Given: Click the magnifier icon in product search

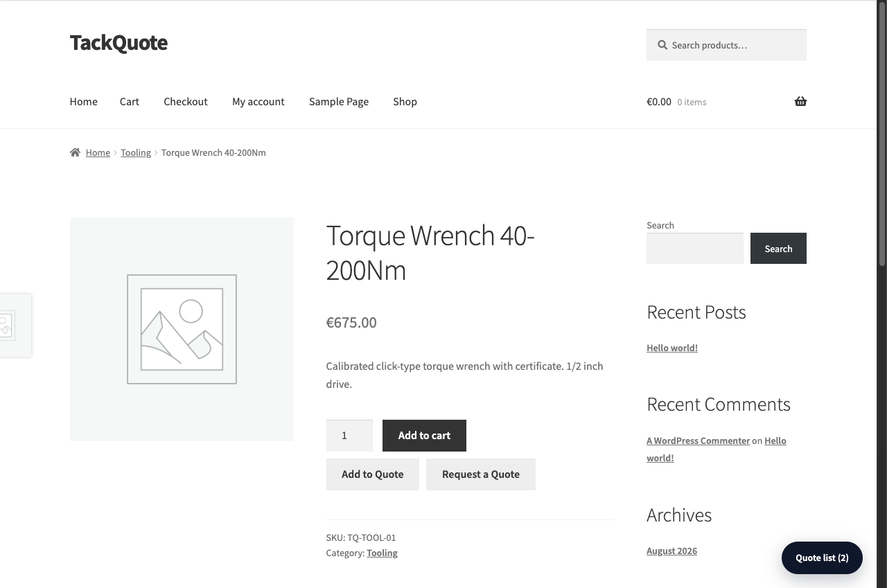Looking at the screenshot, I should point(662,45).
